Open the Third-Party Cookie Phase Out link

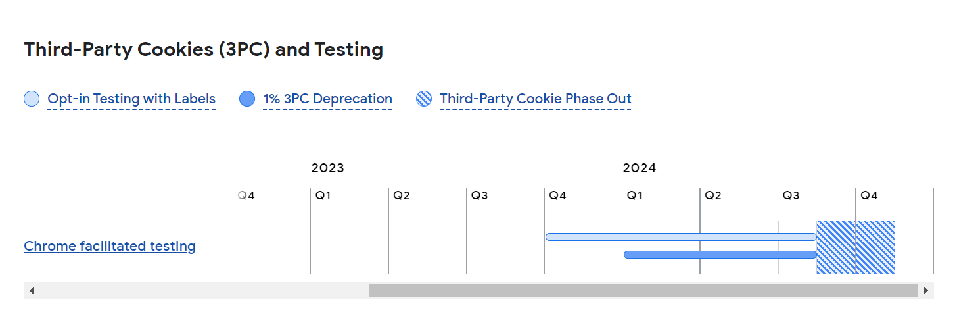tap(535, 99)
